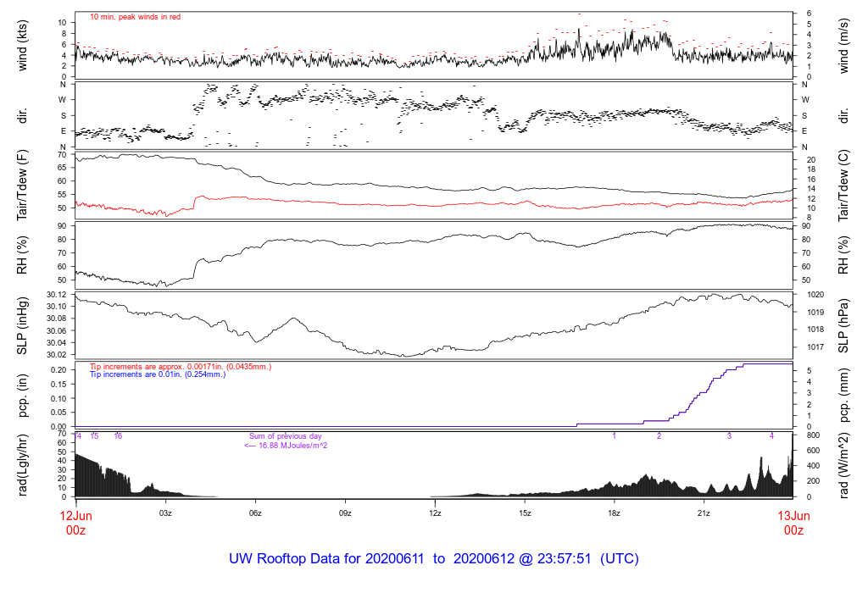Click the 'Tair/Tdew (C)' right axis label

coord(843,186)
